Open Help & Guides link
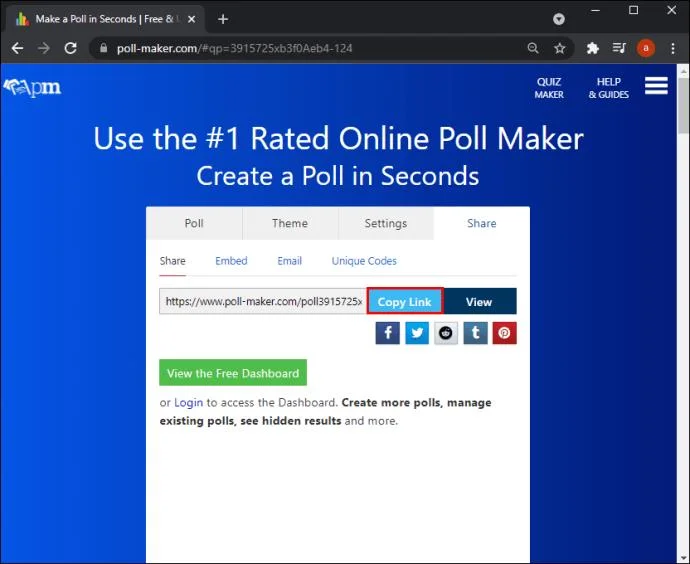Viewport: 690px width, 564px height. 609,88
